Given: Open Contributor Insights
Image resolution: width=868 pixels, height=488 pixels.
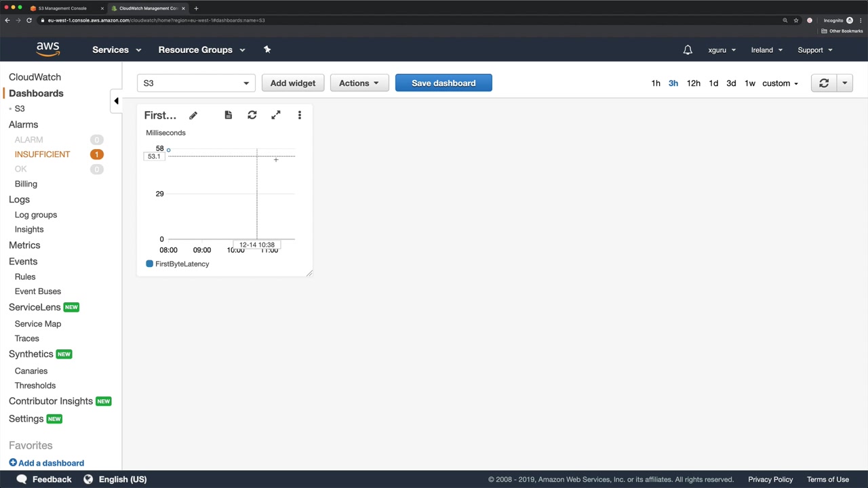Looking at the screenshot, I should tap(51, 401).
